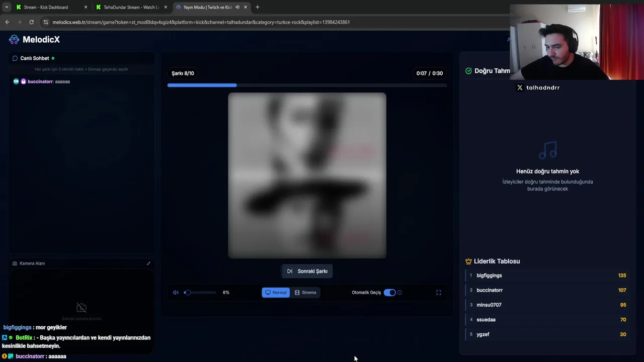The image size is (644, 362).
Task: Open the browser tab search dropdown arrow
Action: (x=7, y=7)
